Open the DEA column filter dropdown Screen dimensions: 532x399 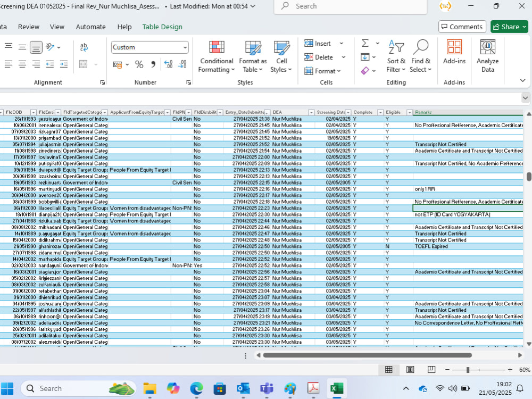311,112
